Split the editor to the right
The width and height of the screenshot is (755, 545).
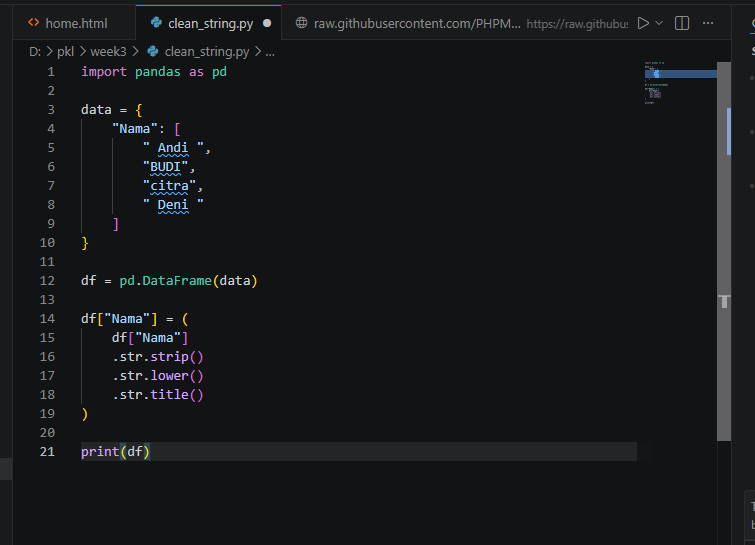[x=682, y=23]
